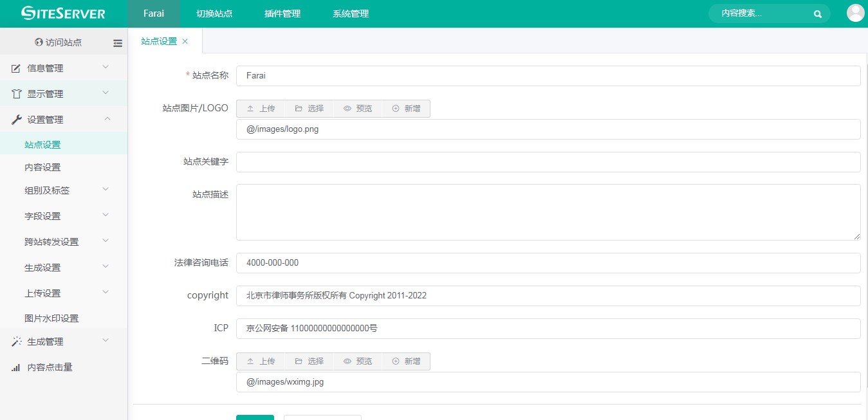Click 选择 folder button for LOGO
This screenshot has height=420, width=868.
pos(309,109)
